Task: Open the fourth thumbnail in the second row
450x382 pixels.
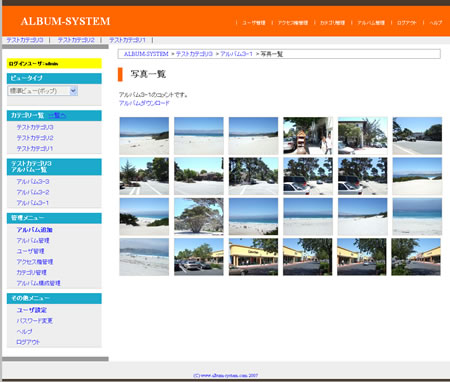Action: pos(308,176)
